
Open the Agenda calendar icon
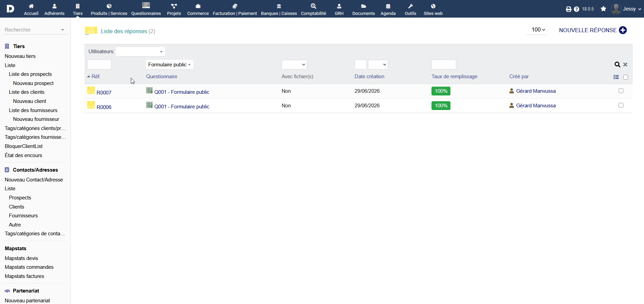(388, 6)
